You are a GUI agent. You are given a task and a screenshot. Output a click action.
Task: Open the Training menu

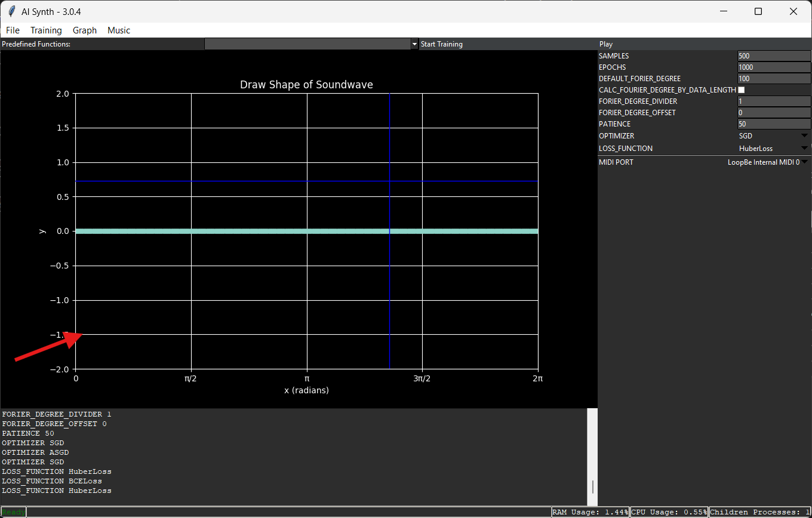(x=46, y=30)
